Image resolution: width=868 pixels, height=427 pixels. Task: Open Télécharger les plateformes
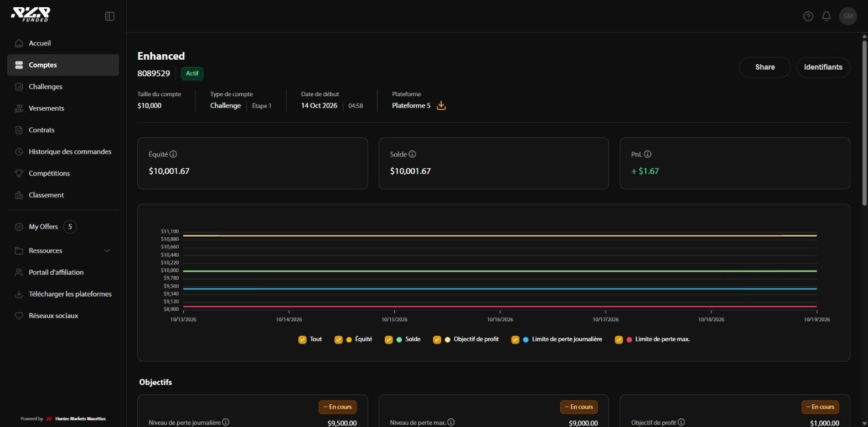click(x=63, y=294)
